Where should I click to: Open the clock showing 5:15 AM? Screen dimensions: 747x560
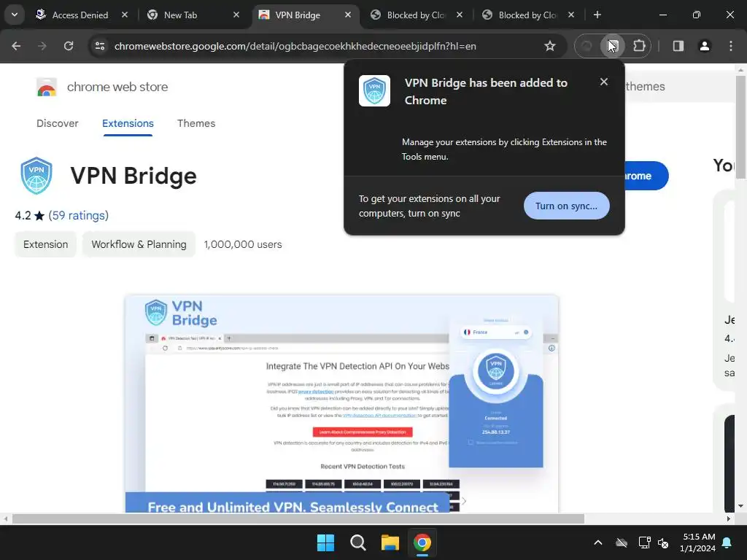point(697,542)
